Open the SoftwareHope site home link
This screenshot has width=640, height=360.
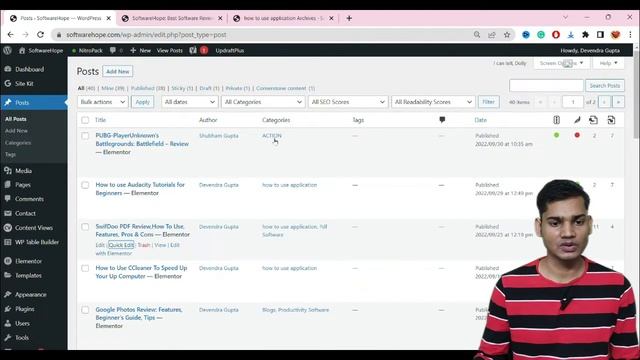(x=41, y=50)
